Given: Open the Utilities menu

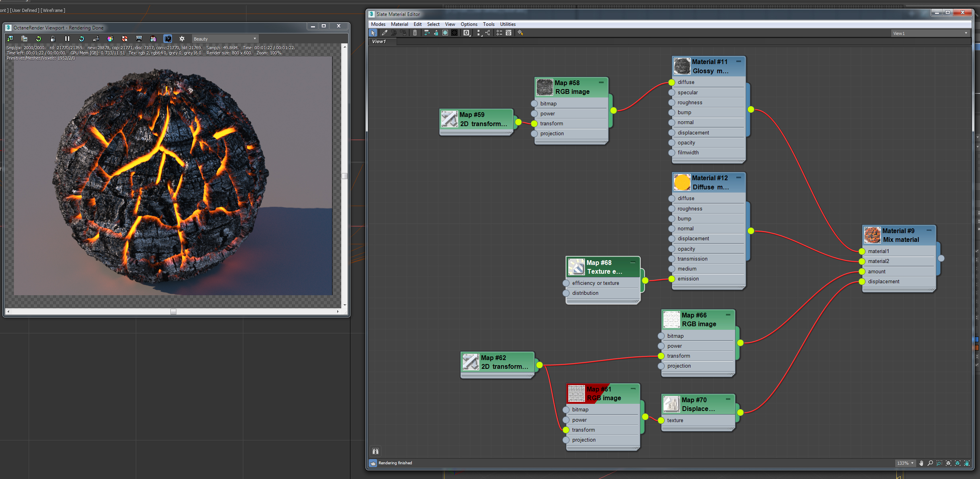Looking at the screenshot, I should [x=507, y=24].
